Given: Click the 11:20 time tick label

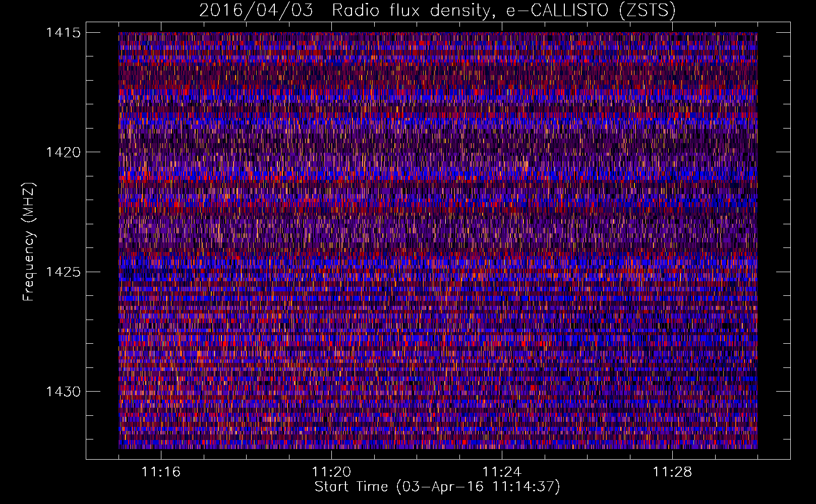Looking at the screenshot, I should pyautogui.click(x=331, y=472).
